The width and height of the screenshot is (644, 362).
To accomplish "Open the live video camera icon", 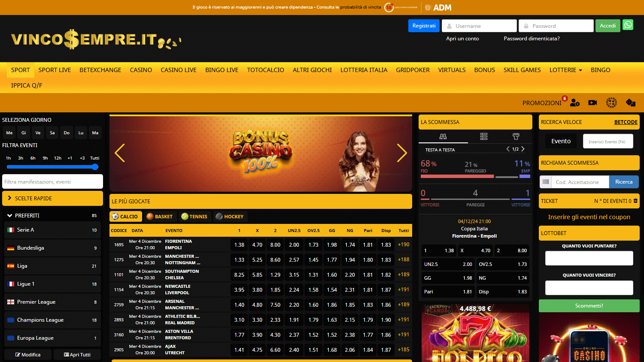I will point(592,103).
